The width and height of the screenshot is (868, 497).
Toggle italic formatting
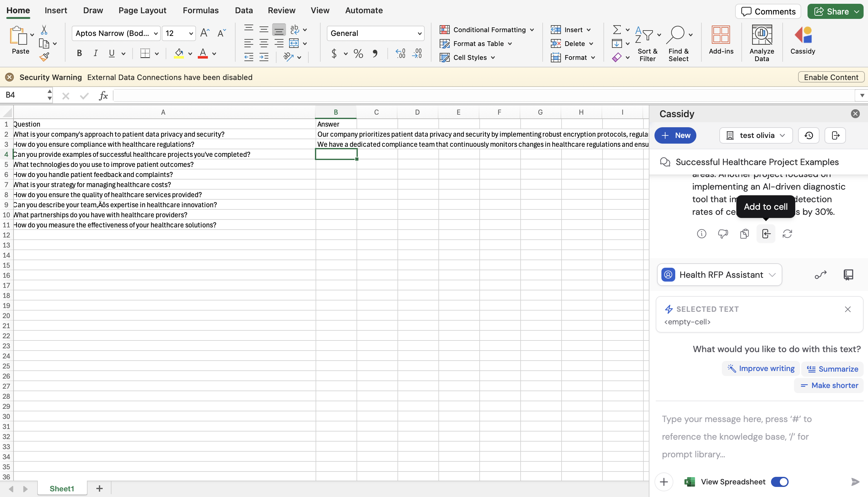[x=95, y=53]
